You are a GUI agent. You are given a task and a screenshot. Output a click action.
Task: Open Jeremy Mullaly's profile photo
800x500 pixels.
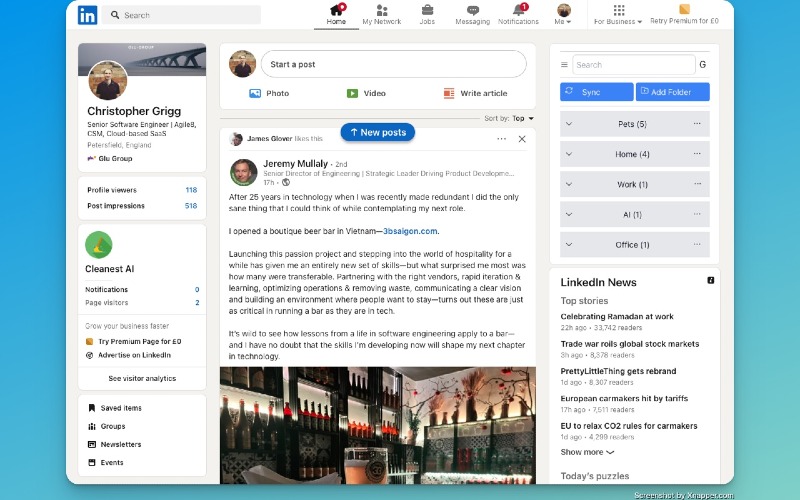pyautogui.click(x=243, y=172)
